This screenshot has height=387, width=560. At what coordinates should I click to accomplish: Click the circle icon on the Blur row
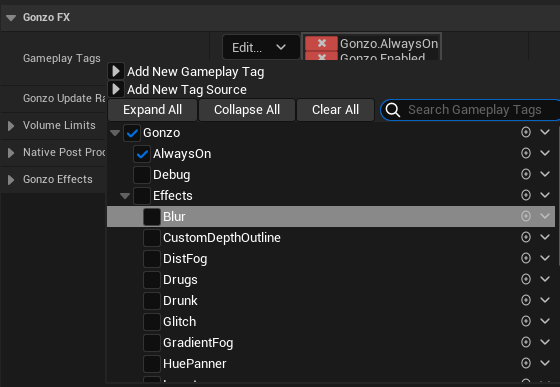[526, 216]
